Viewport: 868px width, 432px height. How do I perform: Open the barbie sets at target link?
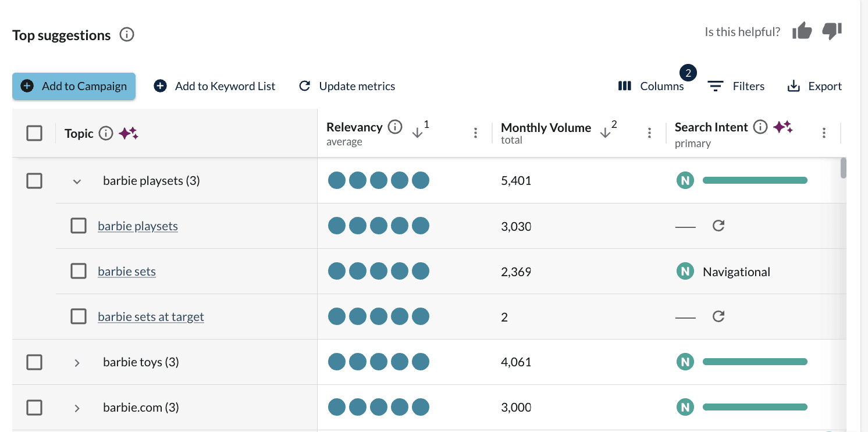point(151,316)
